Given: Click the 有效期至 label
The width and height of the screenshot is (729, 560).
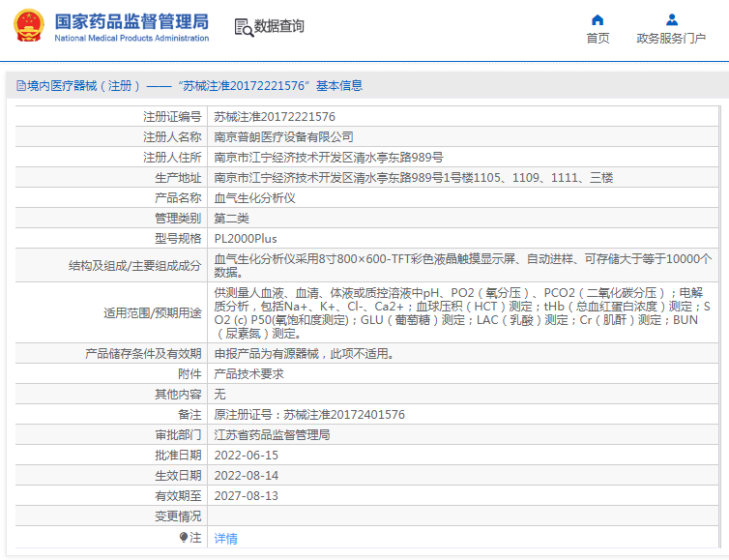Looking at the screenshot, I should (x=178, y=496).
